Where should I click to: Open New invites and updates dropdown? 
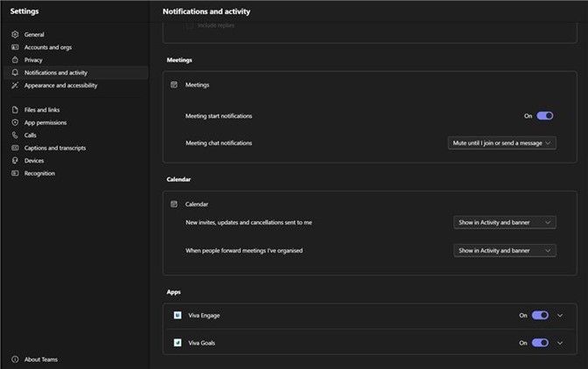[x=505, y=223]
